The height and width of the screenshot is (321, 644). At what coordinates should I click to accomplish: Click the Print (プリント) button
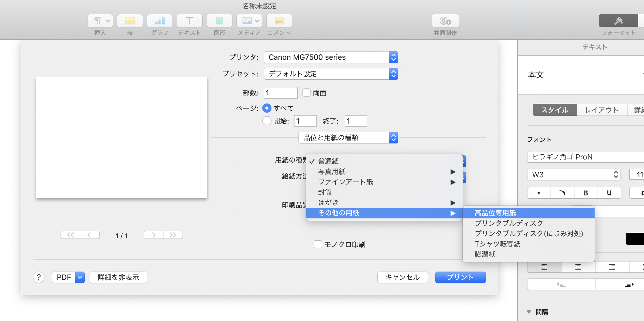point(460,277)
